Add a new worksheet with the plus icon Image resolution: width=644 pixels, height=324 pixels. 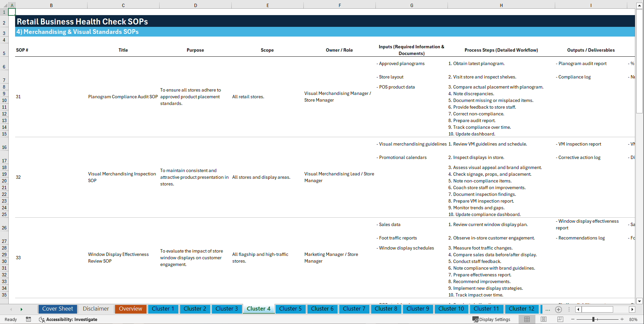(x=559, y=309)
